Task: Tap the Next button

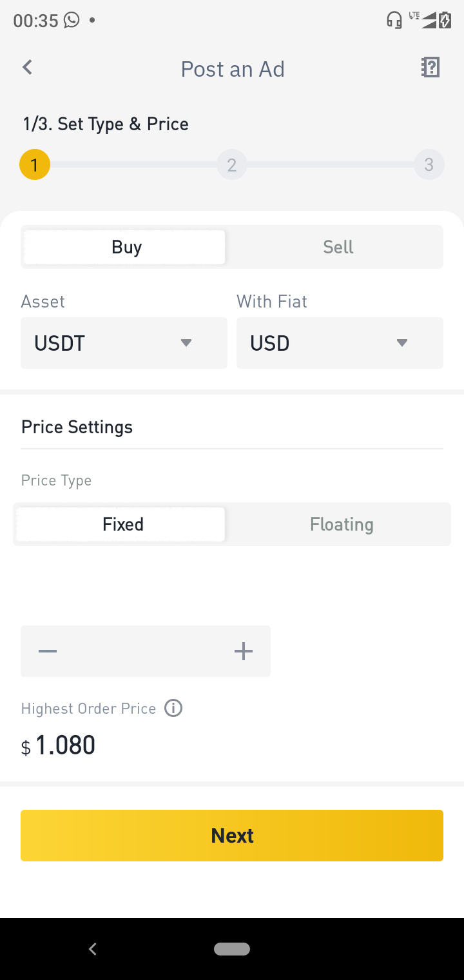Action: (232, 836)
